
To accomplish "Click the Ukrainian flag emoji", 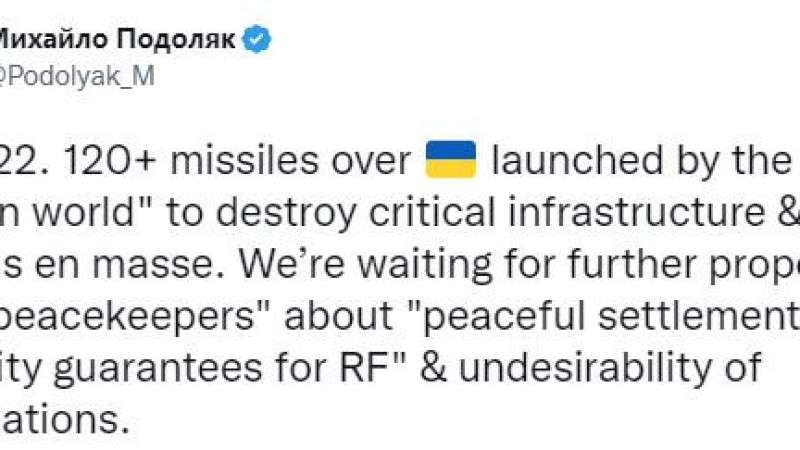I will tap(451, 159).
